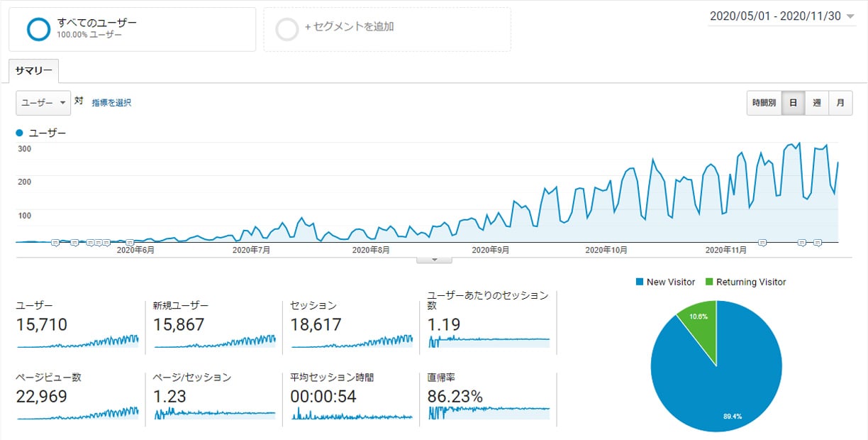Open the ユーザー metric selector dropdown
This screenshot has width=868, height=440.
[x=43, y=102]
